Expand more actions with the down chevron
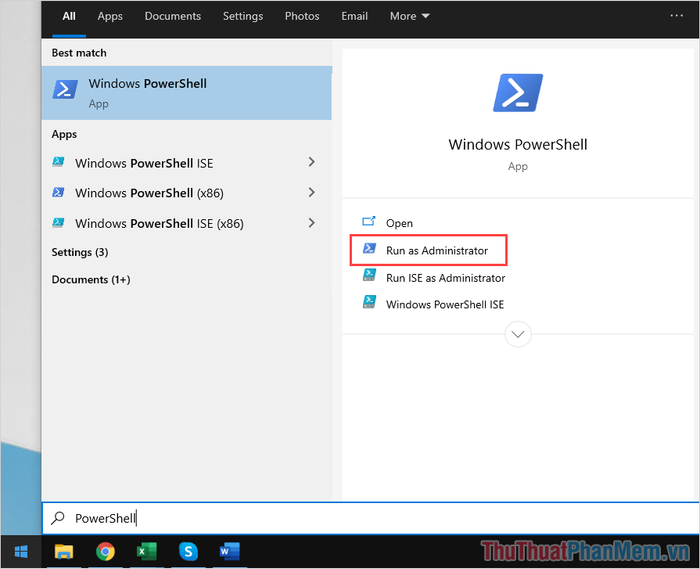The image size is (700, 569). pyautogui.click(x=518, y=334)
